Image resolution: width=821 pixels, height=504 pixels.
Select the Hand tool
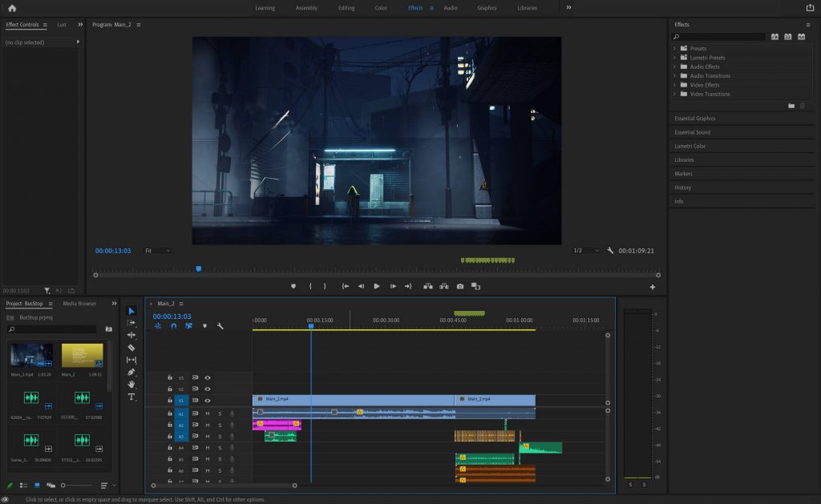[131, 384]
